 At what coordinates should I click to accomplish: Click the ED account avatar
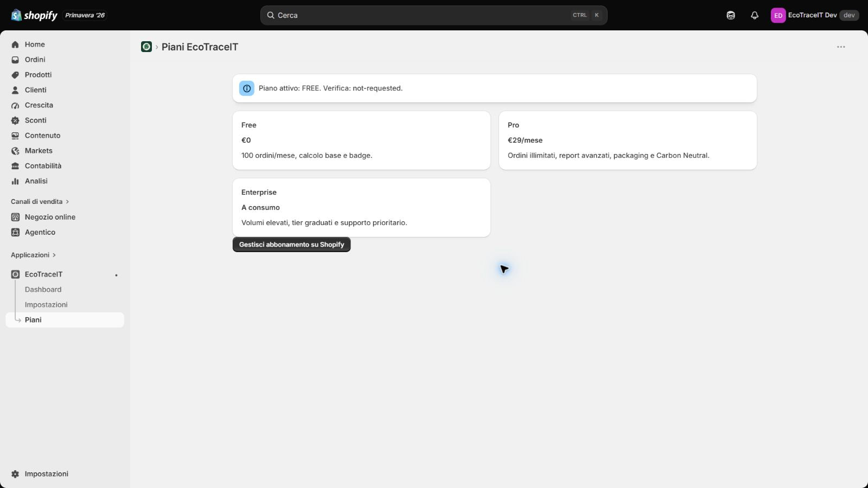tap(778, 15)
